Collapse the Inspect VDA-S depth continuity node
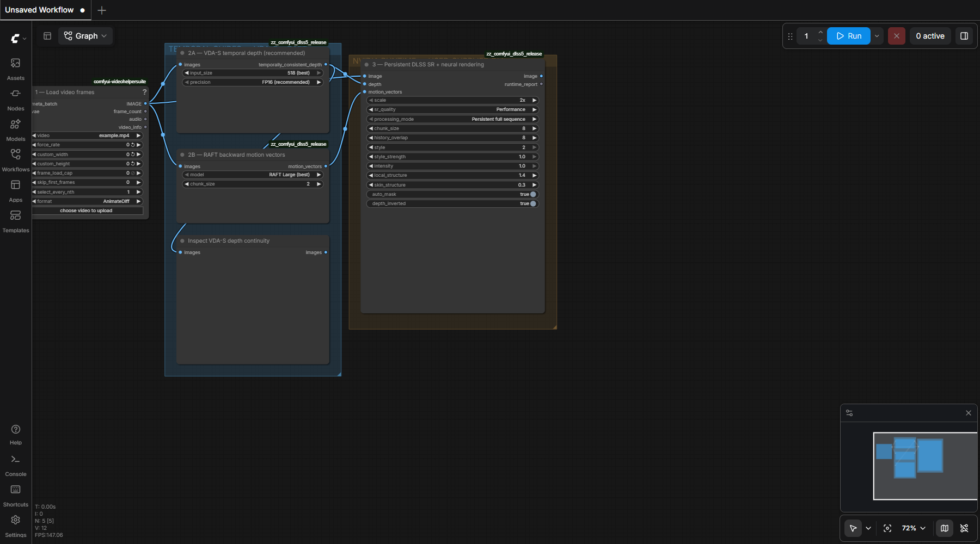The width and height of the screenshot is (980, 544). tap(182, 241)
